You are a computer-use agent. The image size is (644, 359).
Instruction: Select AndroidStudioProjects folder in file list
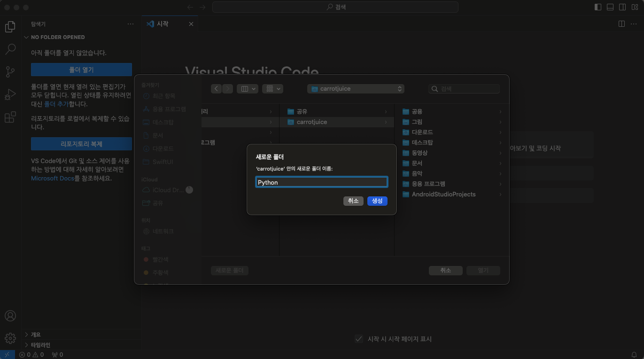coord(452,194)
